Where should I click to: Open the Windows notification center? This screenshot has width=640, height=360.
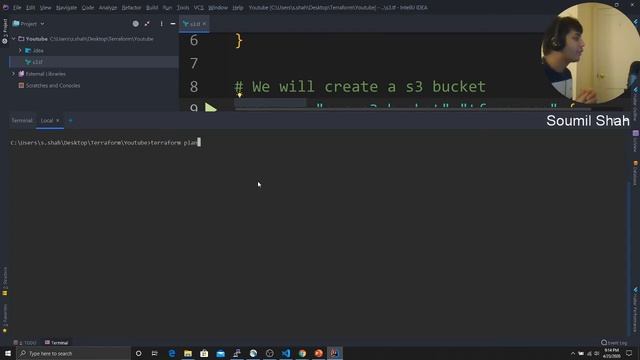click(x=629, y=353)
